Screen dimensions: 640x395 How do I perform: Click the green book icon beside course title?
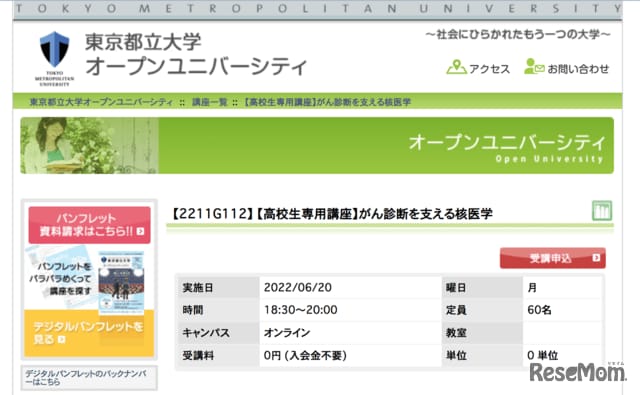pyautogui.click(x=602, y=211)
